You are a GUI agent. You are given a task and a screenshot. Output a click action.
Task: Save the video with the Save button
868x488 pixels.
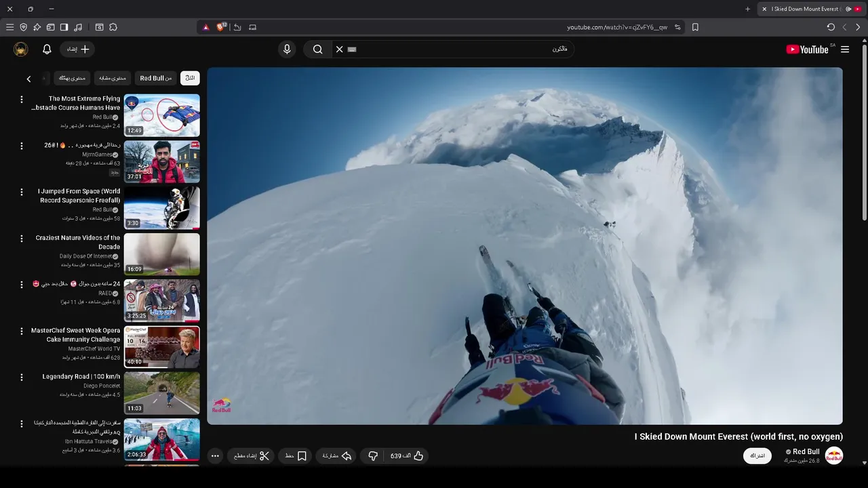pos(296,456)
